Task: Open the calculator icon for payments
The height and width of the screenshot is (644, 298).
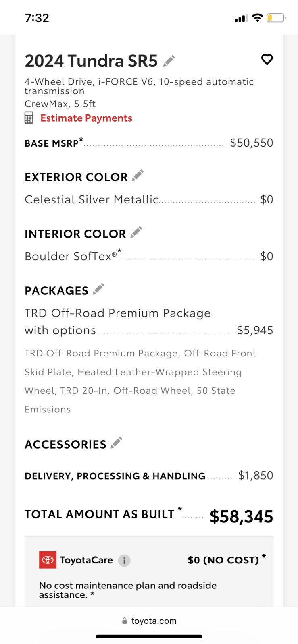Action: point(29,118)
